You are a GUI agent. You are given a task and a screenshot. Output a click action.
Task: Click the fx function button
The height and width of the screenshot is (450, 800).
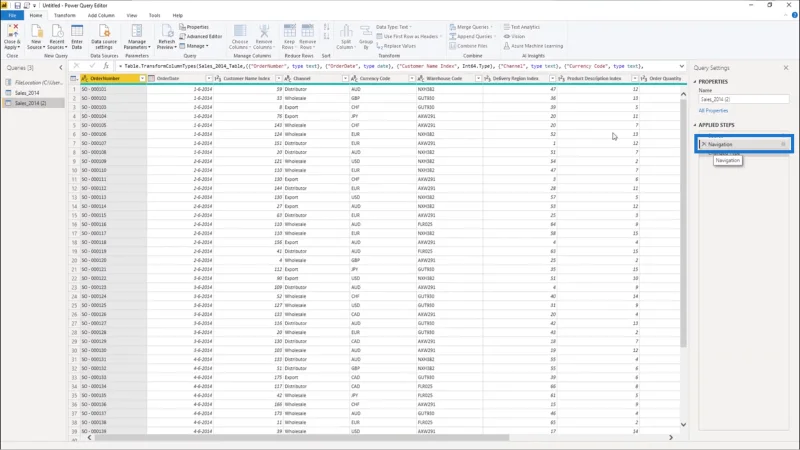pyautogui.click(x=106, y=66)
